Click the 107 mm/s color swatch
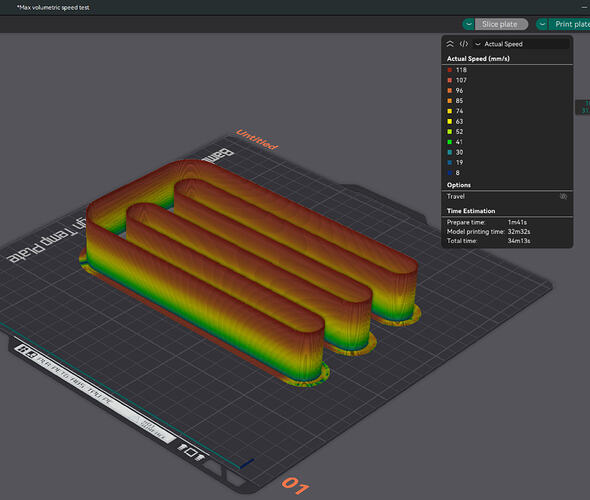The height and width of the screenshot is (500, 590). (450, 80)
